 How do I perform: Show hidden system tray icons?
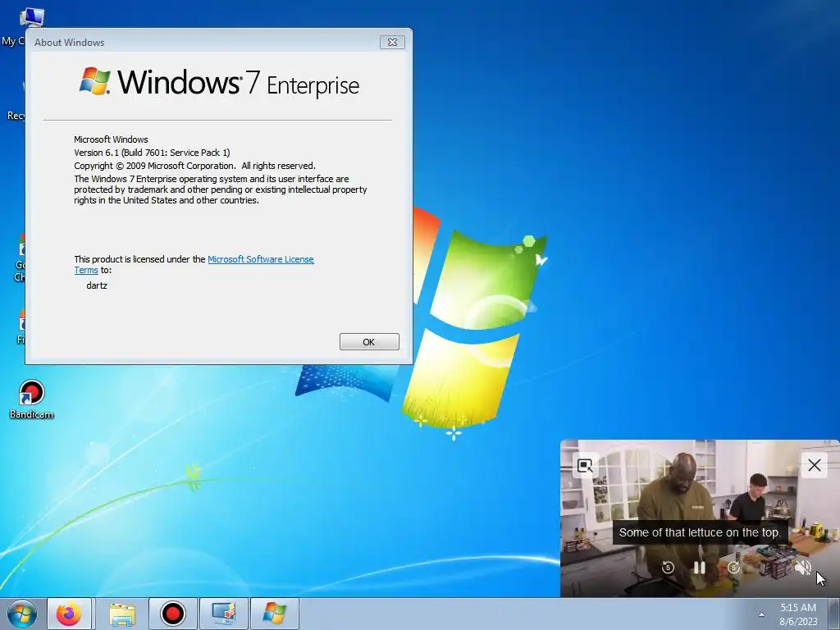(x=761, y=614)
